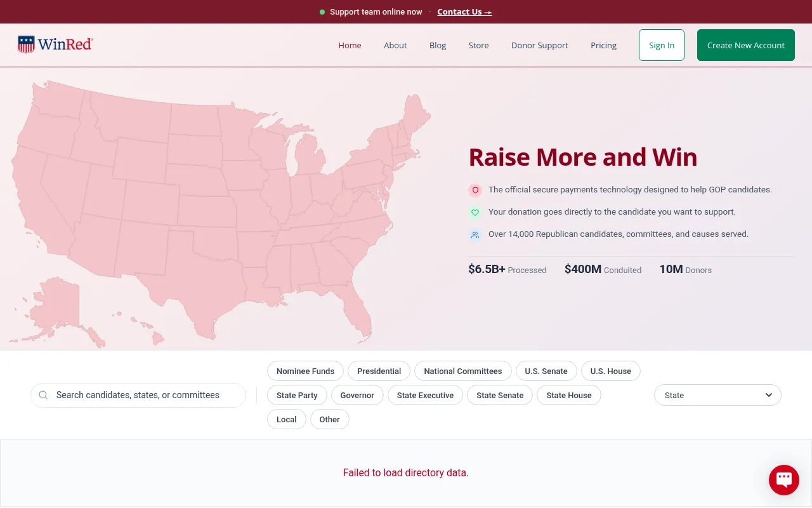Screen dimensions: 812x508
Task: Toggle the Presidential filter chip
Action: click(379, 371)
